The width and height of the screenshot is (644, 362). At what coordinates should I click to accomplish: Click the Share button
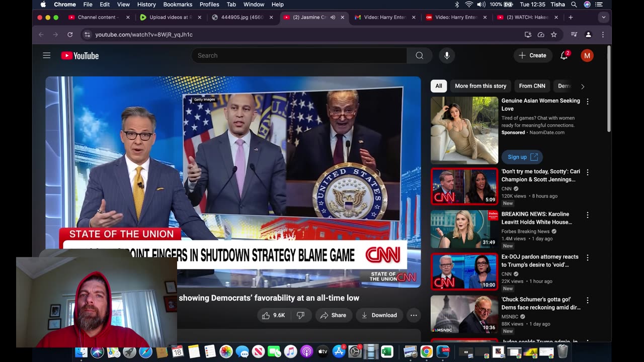333,315
